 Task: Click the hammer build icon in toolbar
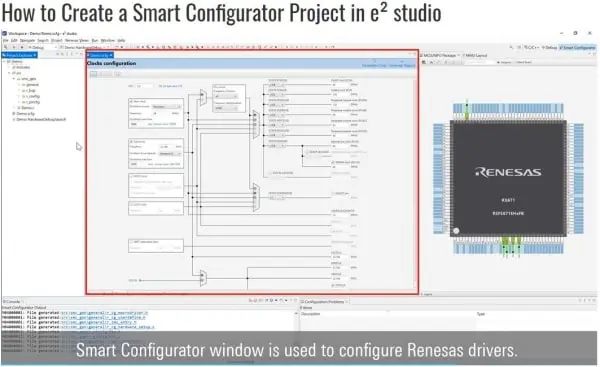(5, 47)
